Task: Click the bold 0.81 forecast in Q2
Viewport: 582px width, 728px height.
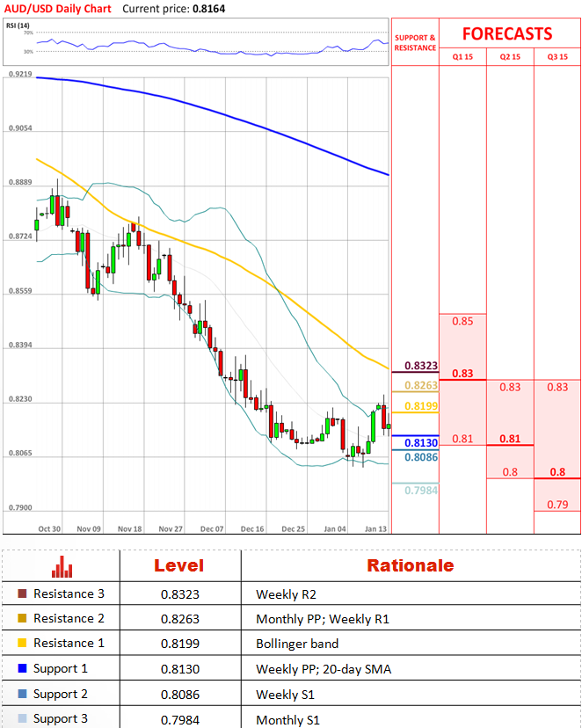Action: [x=510, y=439]
